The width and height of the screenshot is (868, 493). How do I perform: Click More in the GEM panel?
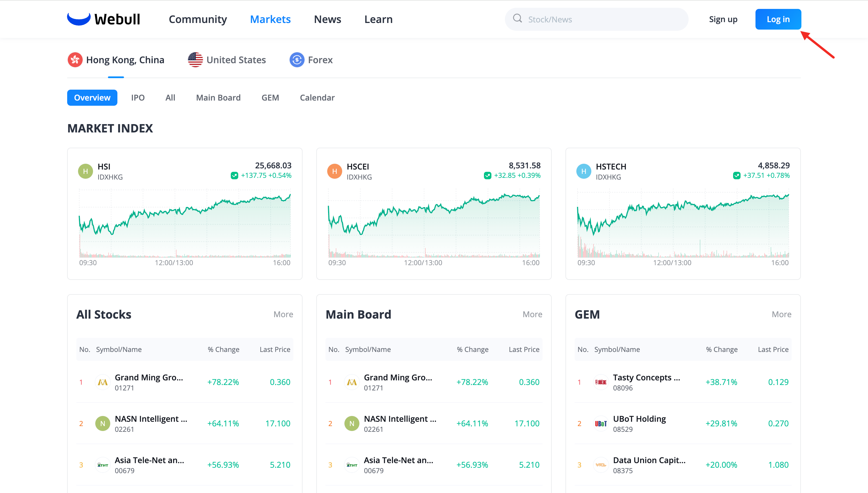click(781, 314)
